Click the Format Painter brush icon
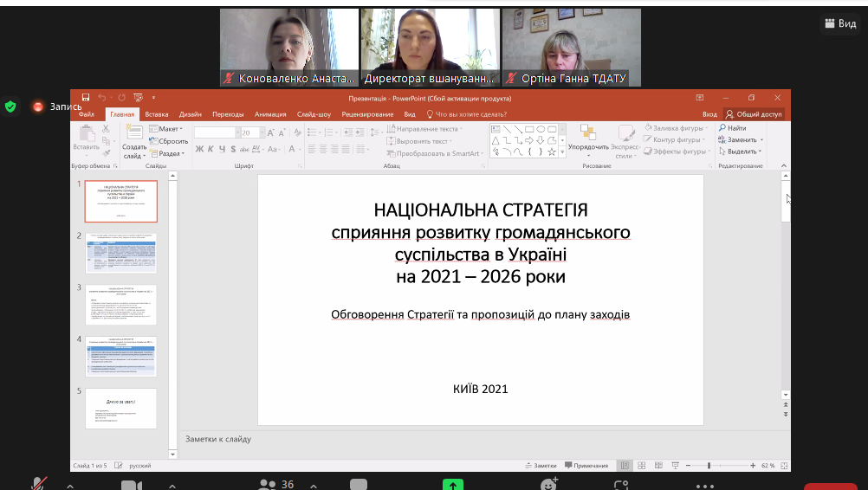This screenshot has height=490, width=868. 107,152
